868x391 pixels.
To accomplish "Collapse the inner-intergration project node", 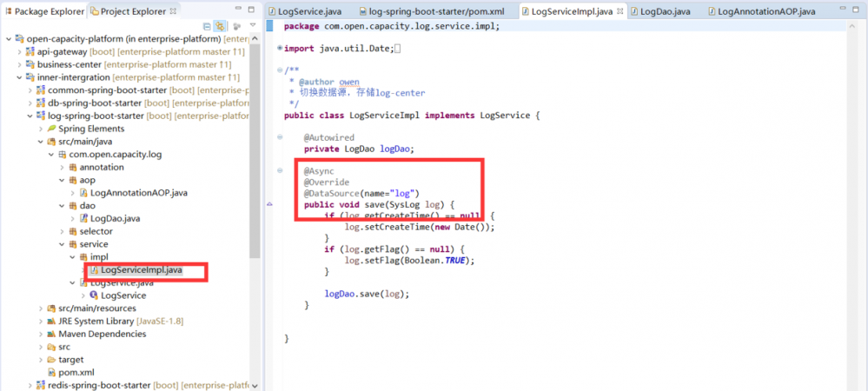I will [x=19, y=77].
